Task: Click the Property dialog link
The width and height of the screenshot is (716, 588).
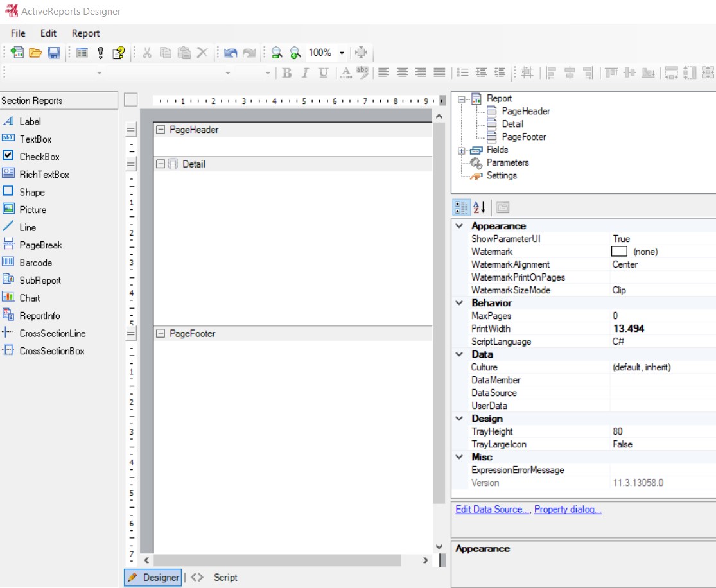Action: coord(568,510)
